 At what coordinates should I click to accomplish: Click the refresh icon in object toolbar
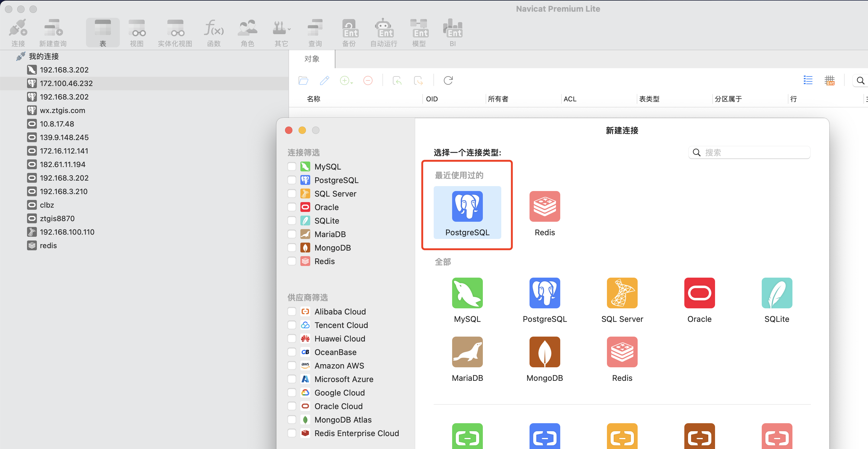click(448, 80)
